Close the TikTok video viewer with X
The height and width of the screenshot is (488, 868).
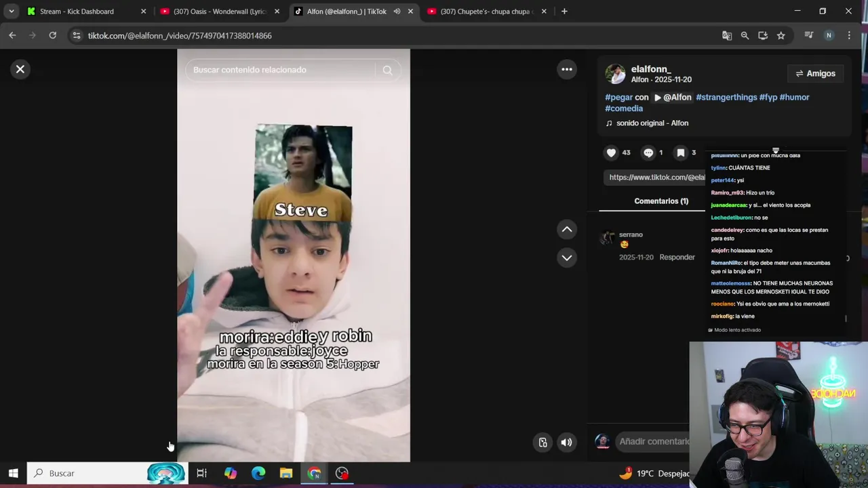click(20, 69)
